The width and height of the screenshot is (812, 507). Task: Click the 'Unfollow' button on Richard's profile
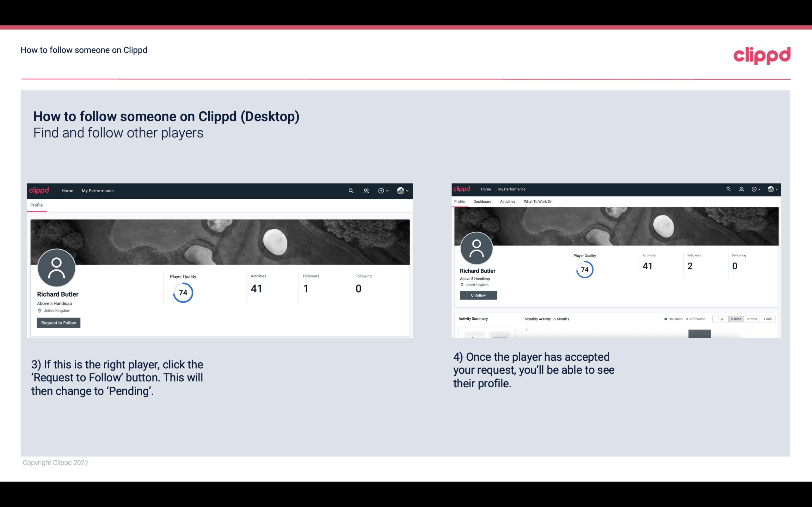(478, 295)
